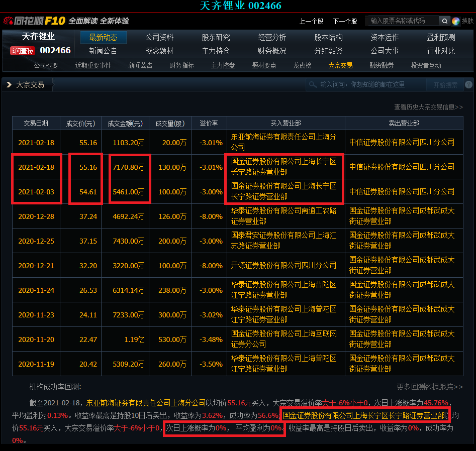This screenshot has height=451, width=476.
Task: Open the 公司大事 tab
Action: [x=385, y=51]
